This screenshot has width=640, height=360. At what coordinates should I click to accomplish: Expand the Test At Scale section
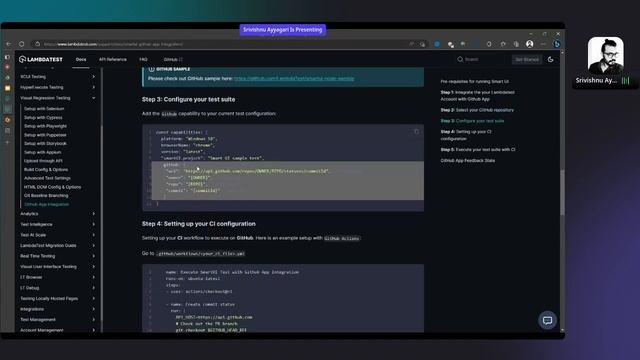(57, 235)
